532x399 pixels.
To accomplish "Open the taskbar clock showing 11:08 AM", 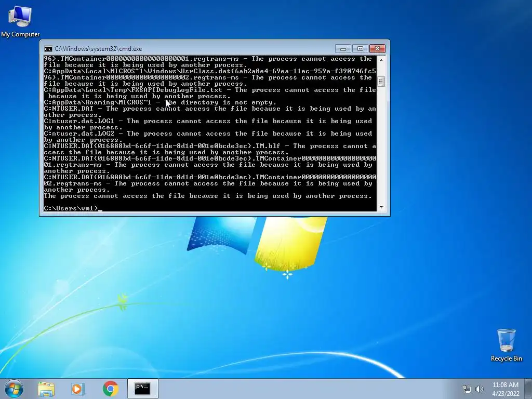I will click(x=505, y=389).
